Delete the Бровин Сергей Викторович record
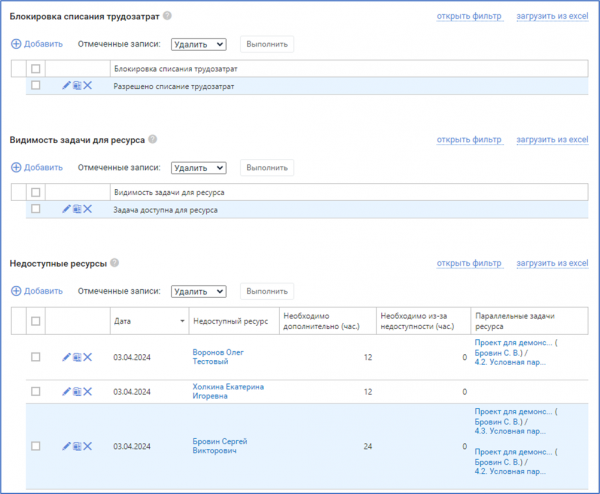 click(88, 446)
